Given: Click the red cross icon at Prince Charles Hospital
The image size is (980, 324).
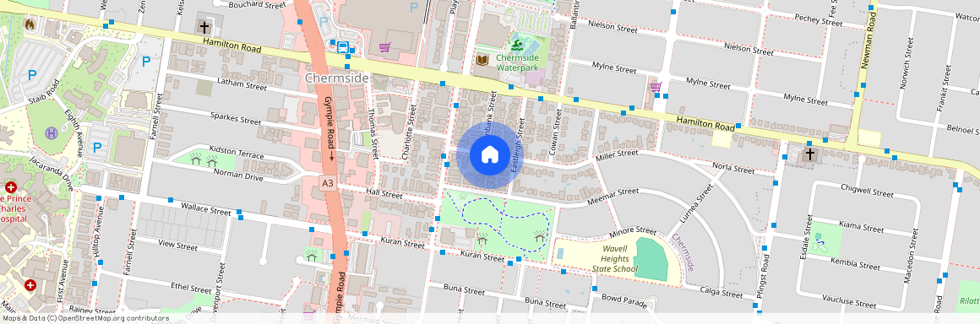Looking at the screenshot, I should [11, 187].
